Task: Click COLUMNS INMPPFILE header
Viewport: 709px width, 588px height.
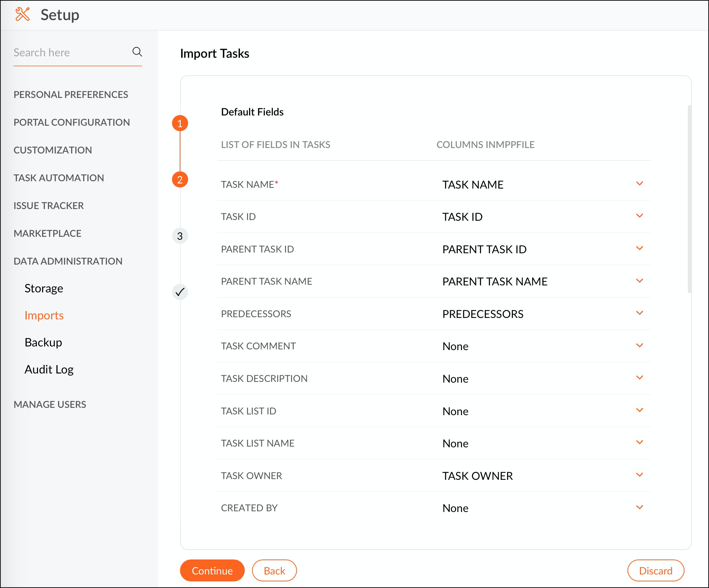Action: click(x=485, y=145)
